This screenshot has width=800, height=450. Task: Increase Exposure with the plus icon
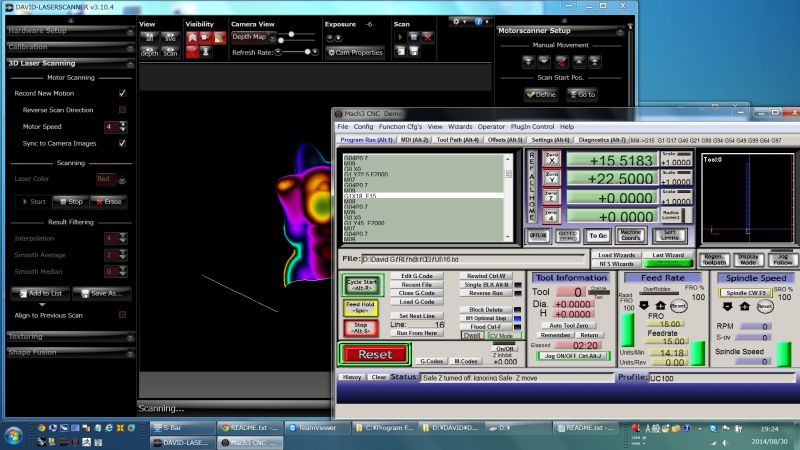tap(338, 38)
